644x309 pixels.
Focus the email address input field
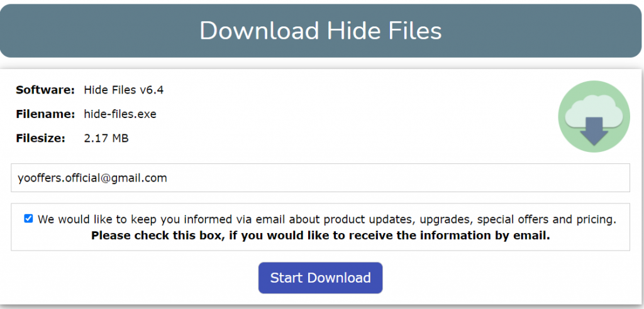320,178
